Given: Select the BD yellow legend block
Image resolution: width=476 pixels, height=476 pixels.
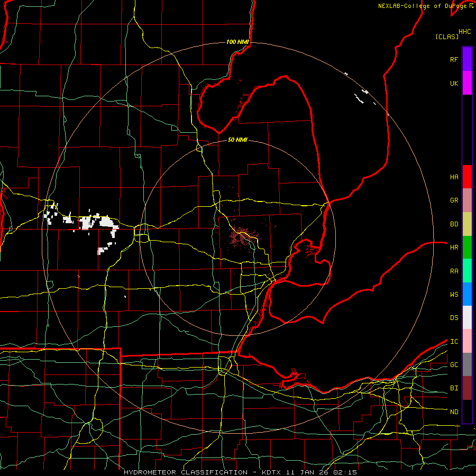Looking at the screenshot, I should (x=467, y=224).
